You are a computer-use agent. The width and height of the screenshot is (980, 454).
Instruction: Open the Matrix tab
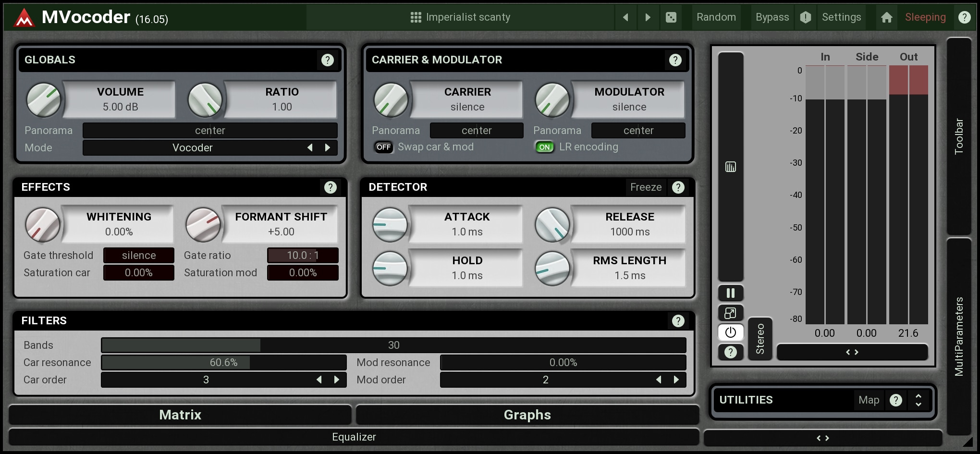180,415
